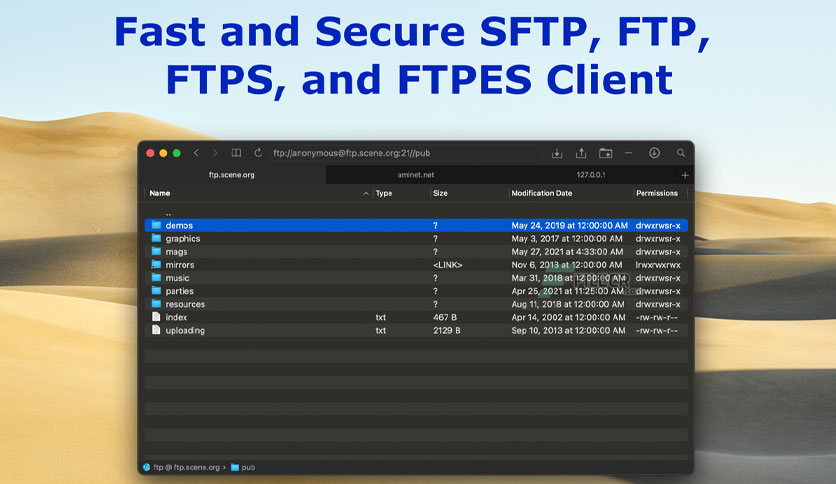The height and width of the screenshot is (484, 836).
Task: Select the 'parties' folder name
Action: [180, 291]
